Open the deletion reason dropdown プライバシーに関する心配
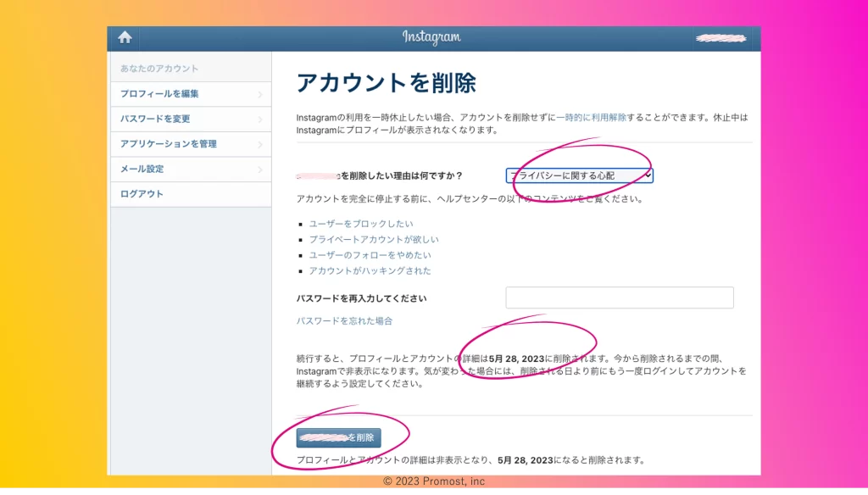The width and height of the screenshot is (868, 495). pos(579,175)
